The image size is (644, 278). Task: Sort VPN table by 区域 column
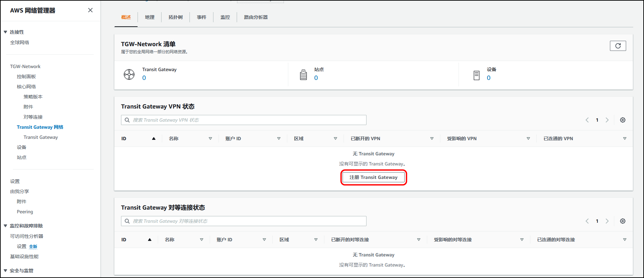pyautogui.click(x=335, y=138)
